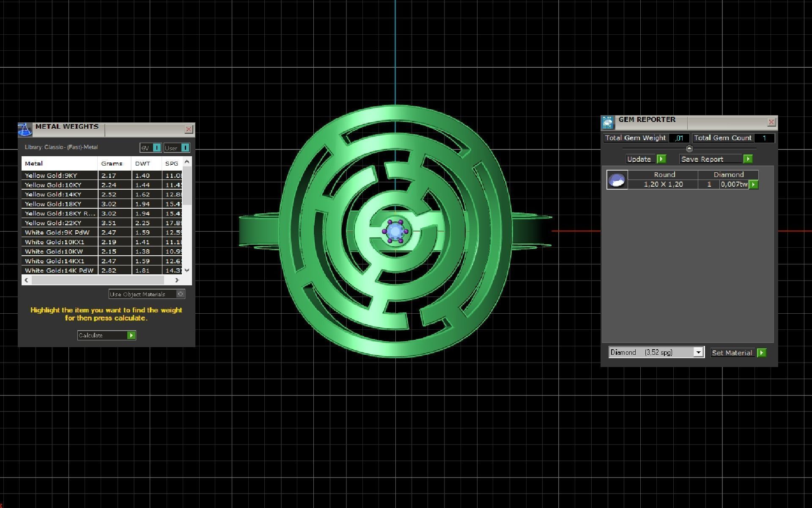
Task: Click green arrow beside Set Material
Action: click(x=762, y=353)
